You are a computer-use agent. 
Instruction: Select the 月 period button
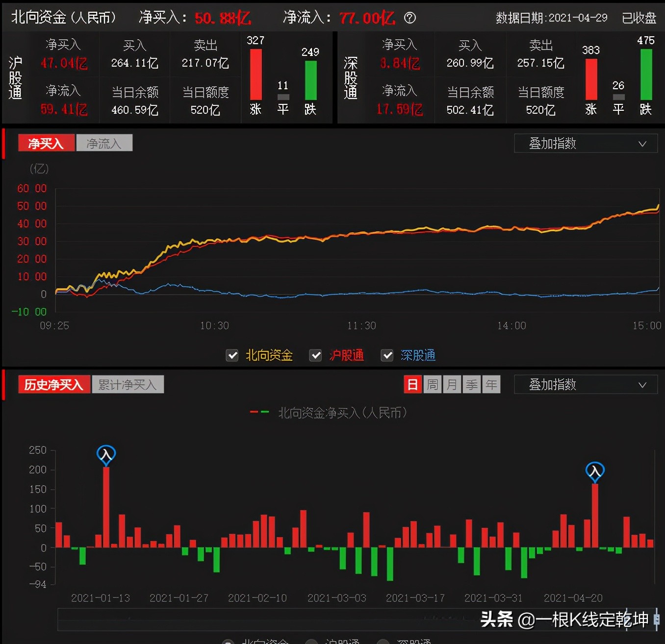(x=452, y=385)
